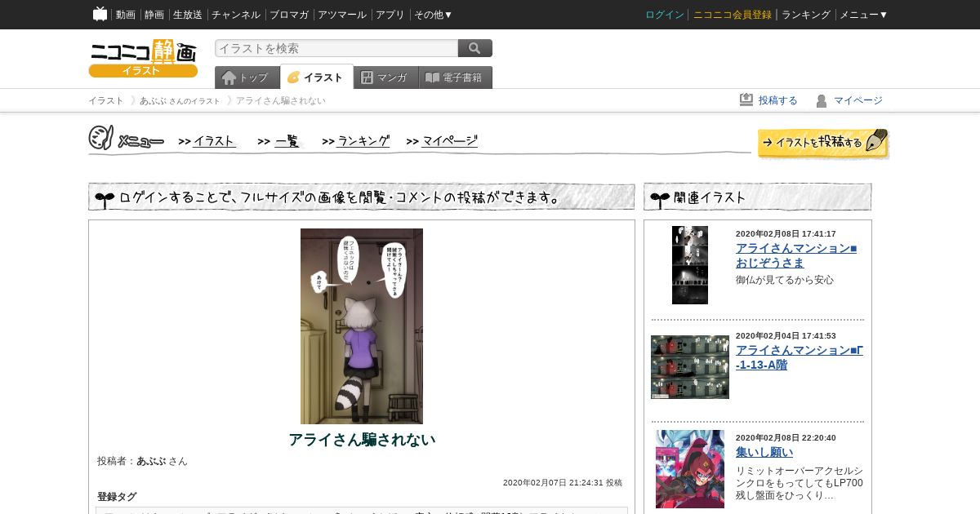Screen dimensions: 980x514
Task: Open >>ランキング in handwritten menu
Action: pyautogui.click(x=356, y=141)
